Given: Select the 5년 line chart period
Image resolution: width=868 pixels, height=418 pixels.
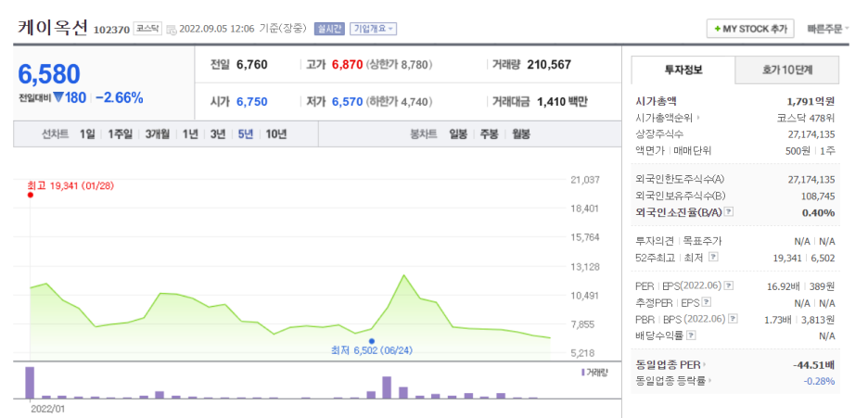Looking at the screenshot, I should pos(245,133).
